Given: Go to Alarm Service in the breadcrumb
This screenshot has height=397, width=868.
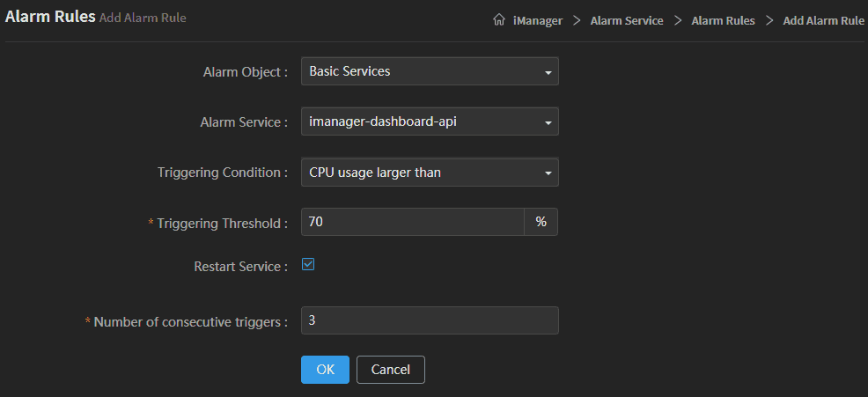Looking at the screenshot, I should 626,20.
